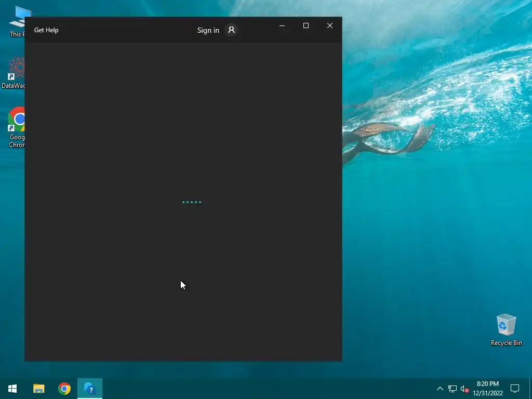Click Sign in in Get Help window
The height and width of the screenshot is (399, 532).
[x=208, y=30]
